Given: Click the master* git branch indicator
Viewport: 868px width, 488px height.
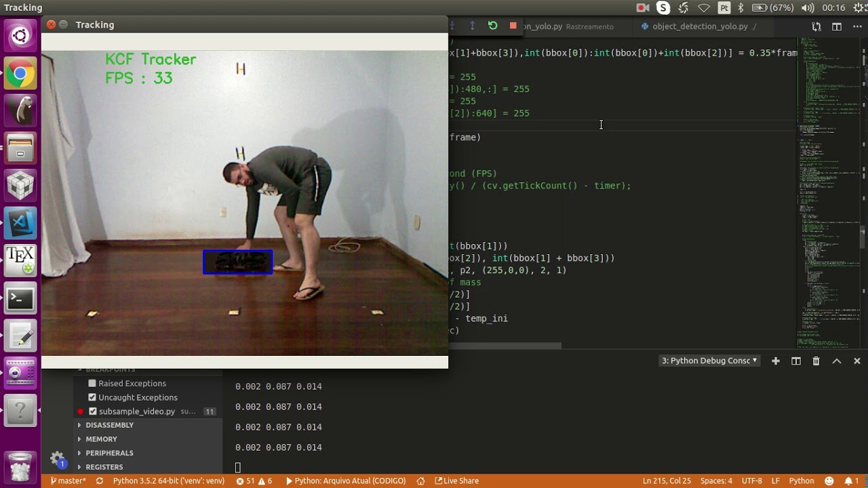Looking at the screenshot, I should (68, 481).
